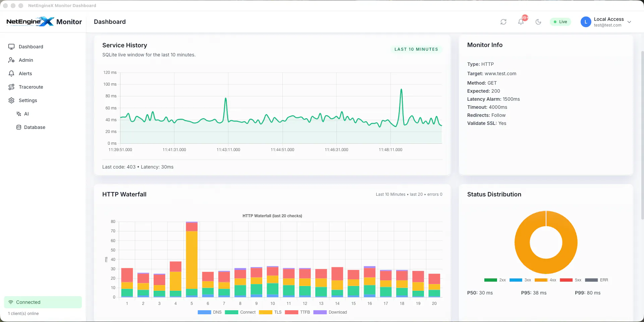Viewport: 644px width, 322px height.
Task: Toggle 2xx in status distribution legend
Action: [x=495, y=280]
